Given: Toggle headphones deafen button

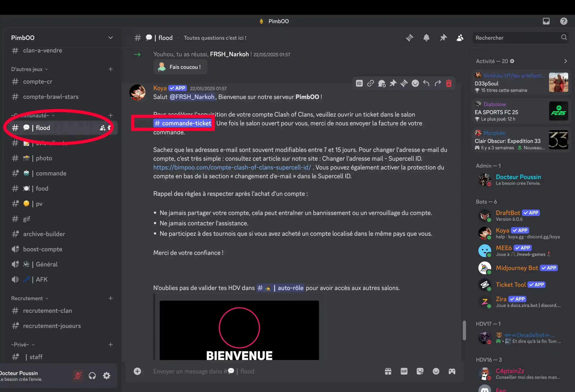Looking at the screenshot, I should click(x=92, y=376).
